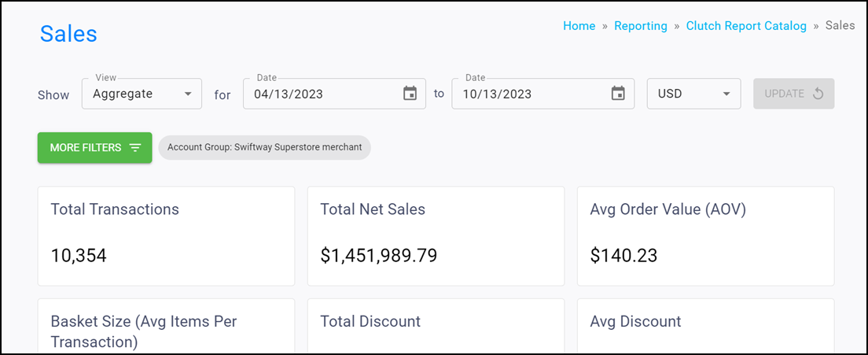This screenshot has height=355, width=868.
Task: Select the Account Group Swiftway Superstore filter chip
Action: point(265,148)
